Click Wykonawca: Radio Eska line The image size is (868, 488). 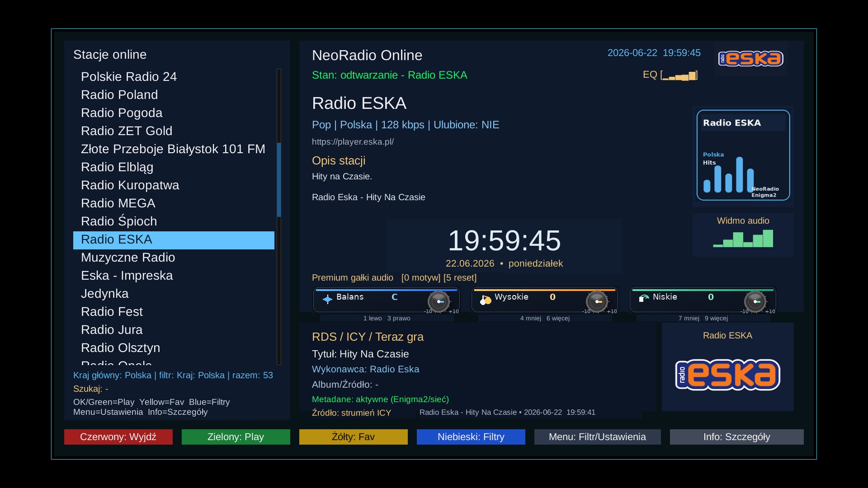click(365, 370)
